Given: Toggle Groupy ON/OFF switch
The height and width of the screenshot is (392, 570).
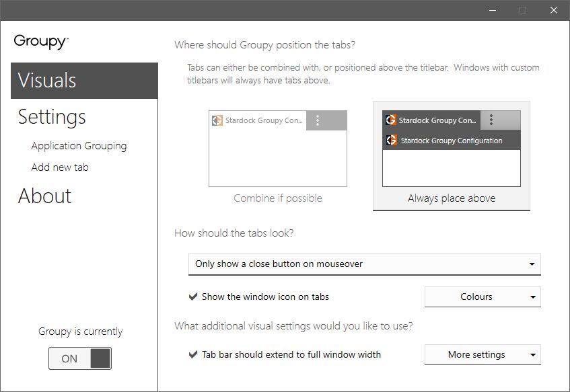Looking at the screenshot, I should pyautogui.click(x=80, y=358).
